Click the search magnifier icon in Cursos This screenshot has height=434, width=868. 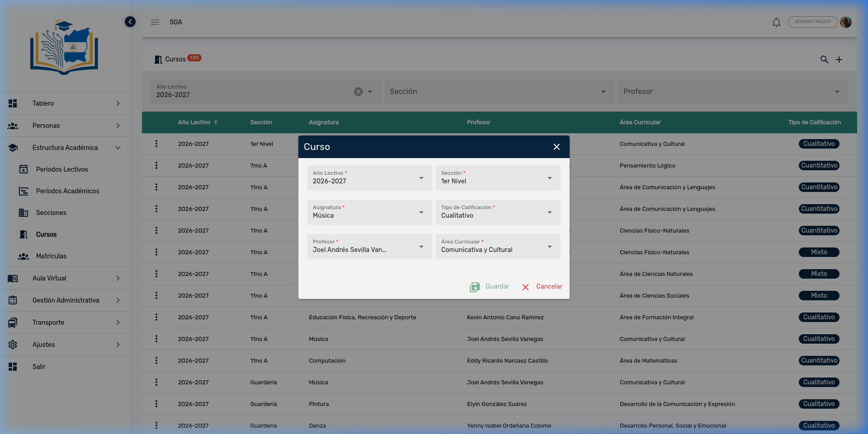(824, 60)
